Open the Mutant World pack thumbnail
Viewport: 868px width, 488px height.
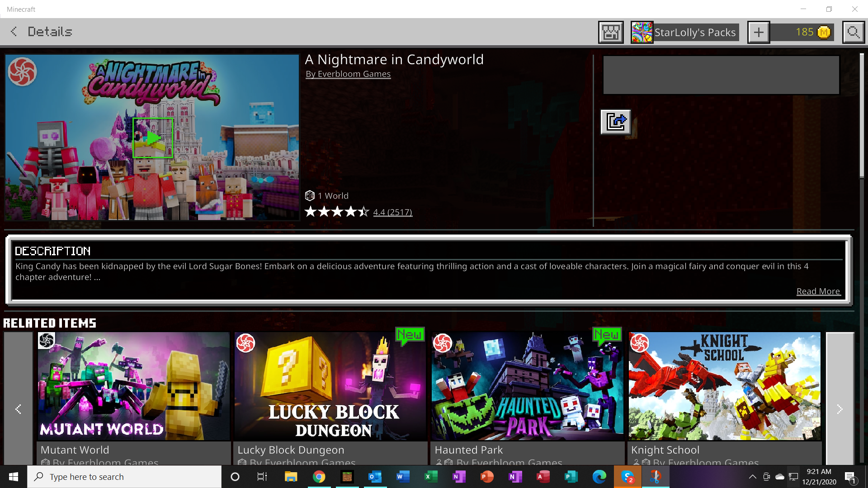133,386
